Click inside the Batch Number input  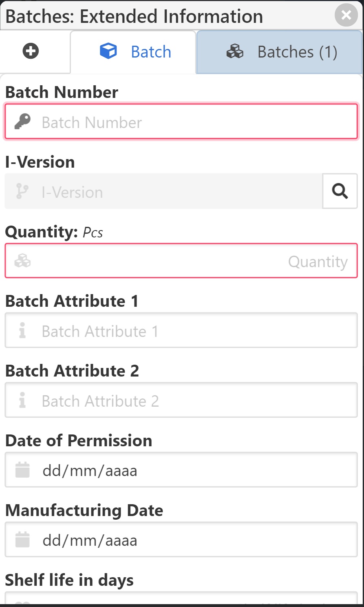click(x=179, y=122)
